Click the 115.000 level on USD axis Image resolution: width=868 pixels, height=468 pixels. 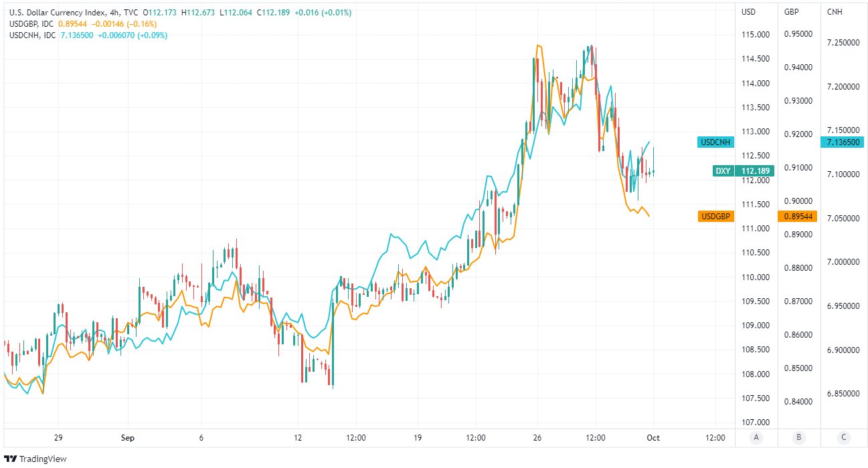[754, 35]
